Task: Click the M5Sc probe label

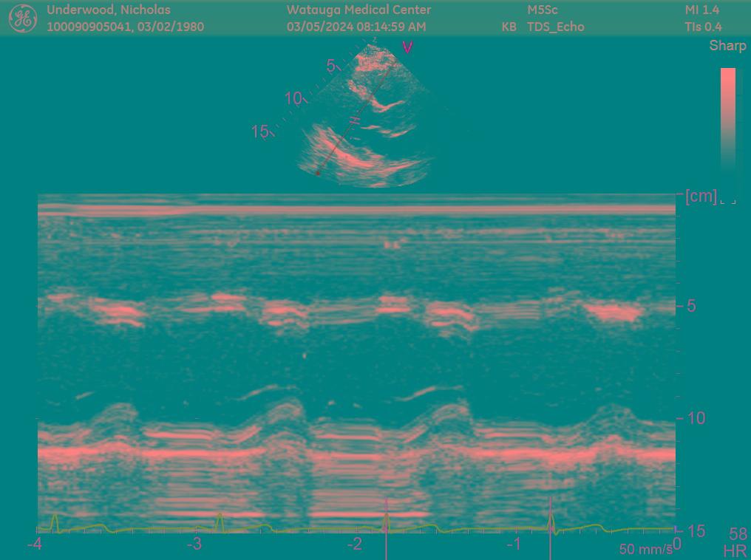Action: 543,10
